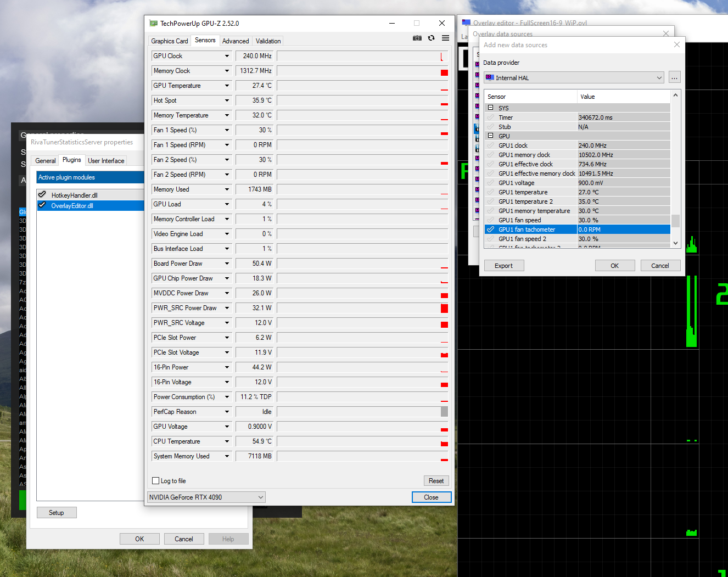Select the GPU1 memory temperature row

(x=578, y=211)
